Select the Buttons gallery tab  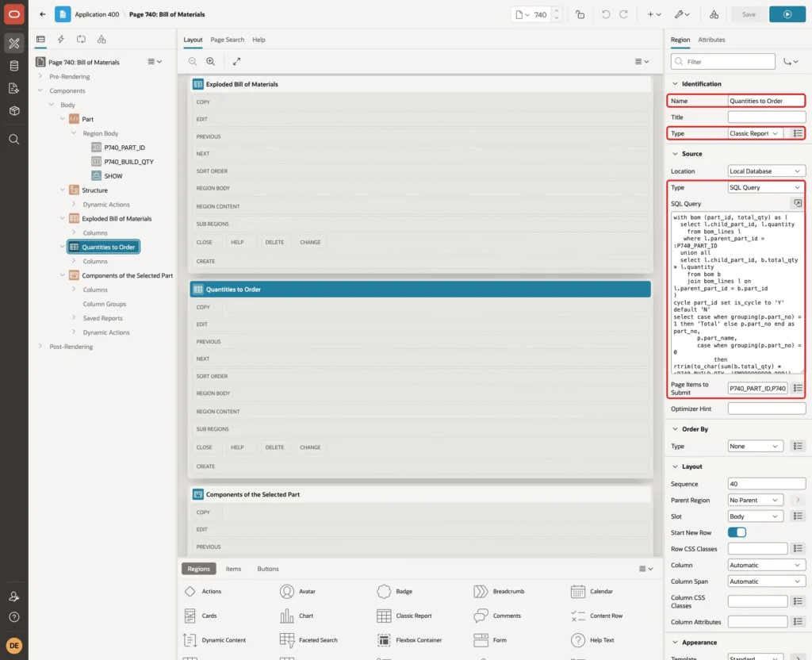point(268,569)
